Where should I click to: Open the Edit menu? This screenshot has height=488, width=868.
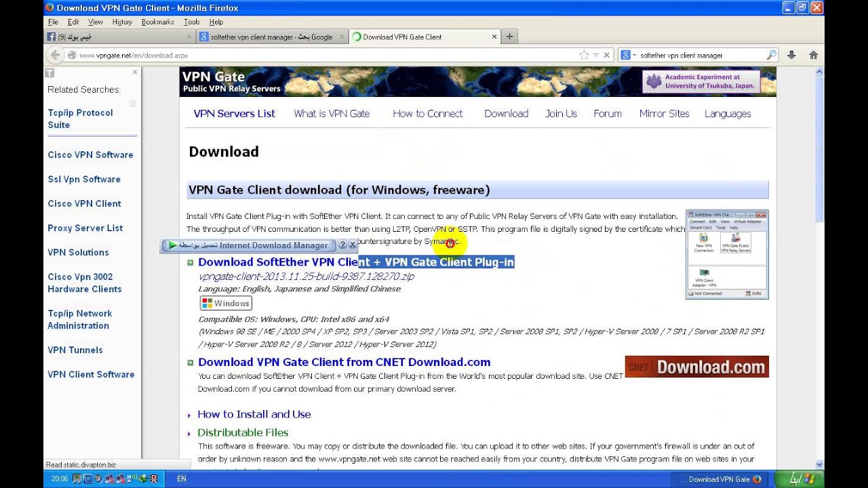point(73,22)
